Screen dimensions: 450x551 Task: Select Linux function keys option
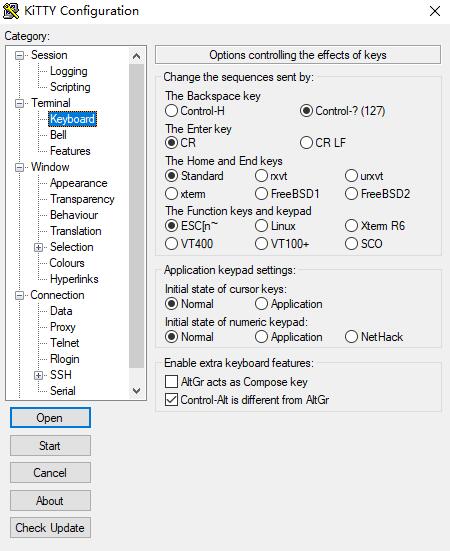pos(261,226)
